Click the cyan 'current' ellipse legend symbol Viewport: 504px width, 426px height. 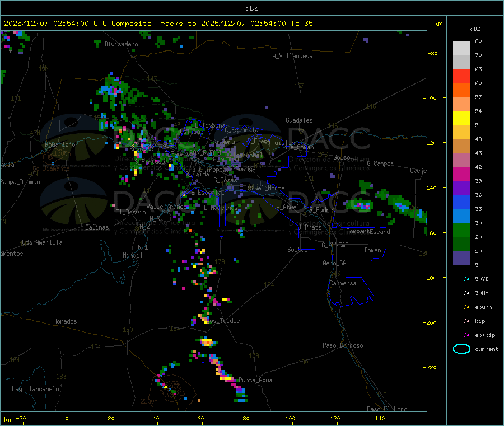pos(461,349)
